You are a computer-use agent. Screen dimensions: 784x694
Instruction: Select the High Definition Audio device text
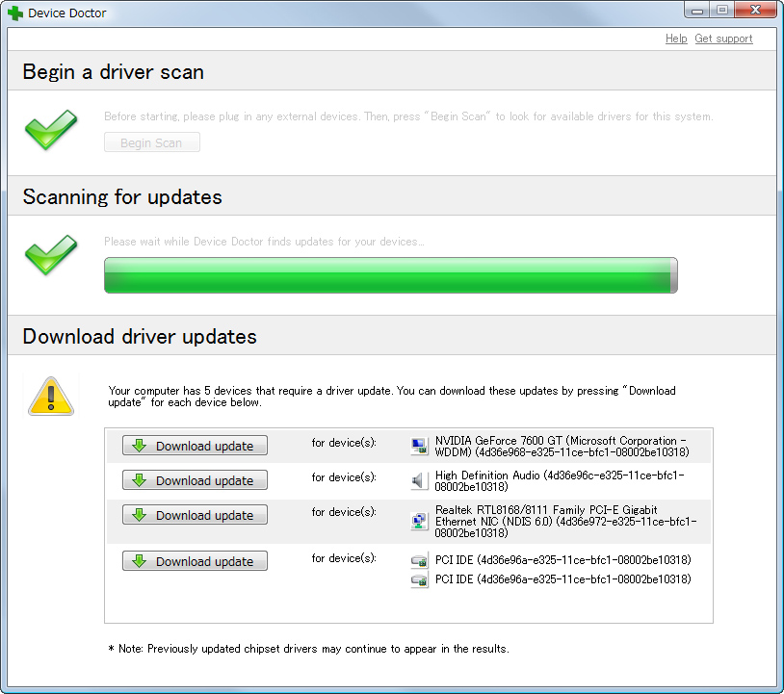[x=560, y=480]
